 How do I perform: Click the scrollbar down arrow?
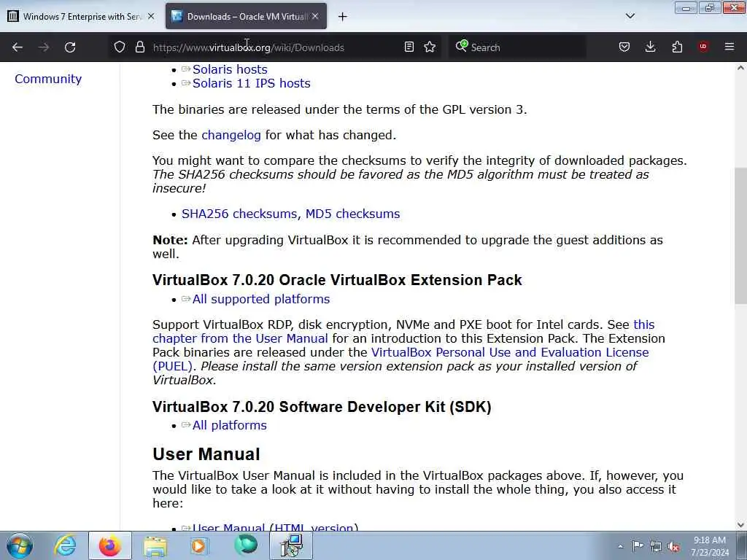point(740,525)
